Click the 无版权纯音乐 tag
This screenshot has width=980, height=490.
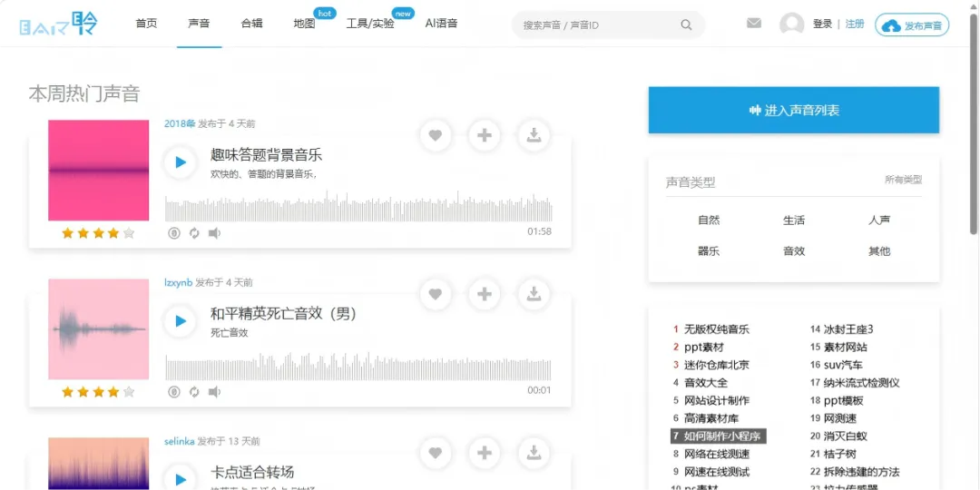pos(716,329)
